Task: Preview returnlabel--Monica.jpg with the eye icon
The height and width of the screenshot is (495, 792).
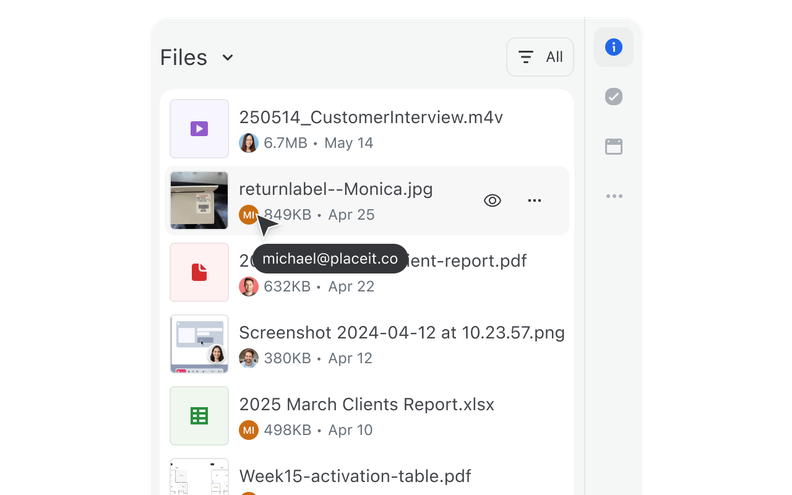Action: (492, 201)
